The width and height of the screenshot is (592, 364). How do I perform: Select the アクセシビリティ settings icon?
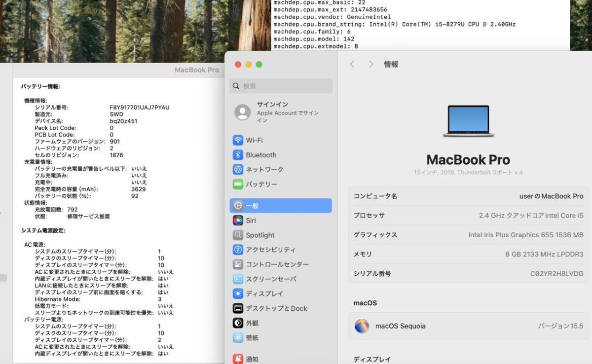tap(237, 250)
